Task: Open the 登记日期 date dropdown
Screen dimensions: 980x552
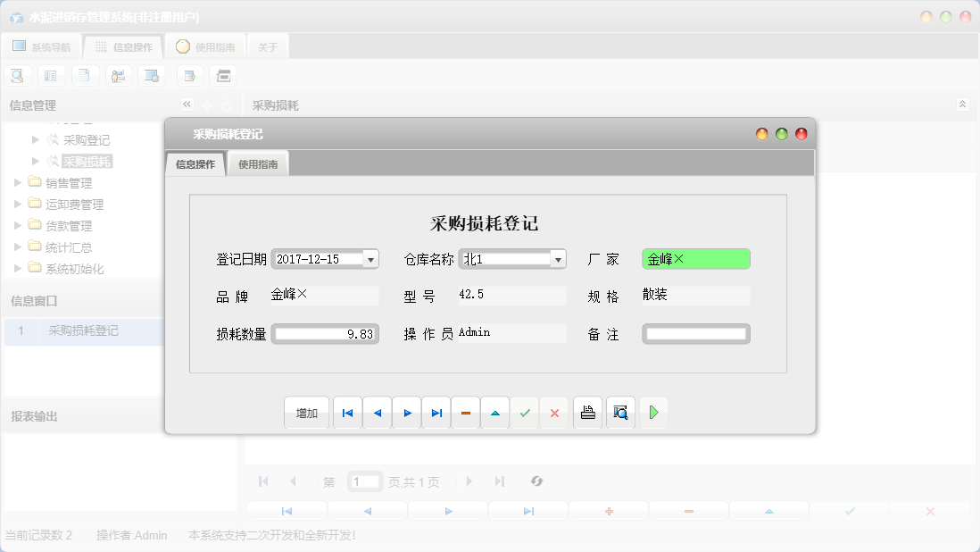Action: click(370, 258)
